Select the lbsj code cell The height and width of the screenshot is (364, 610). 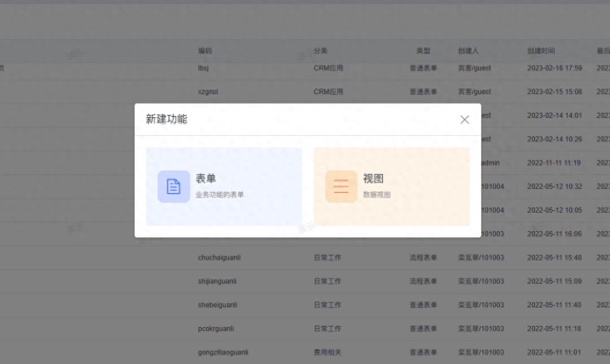(x=204, y=68)
